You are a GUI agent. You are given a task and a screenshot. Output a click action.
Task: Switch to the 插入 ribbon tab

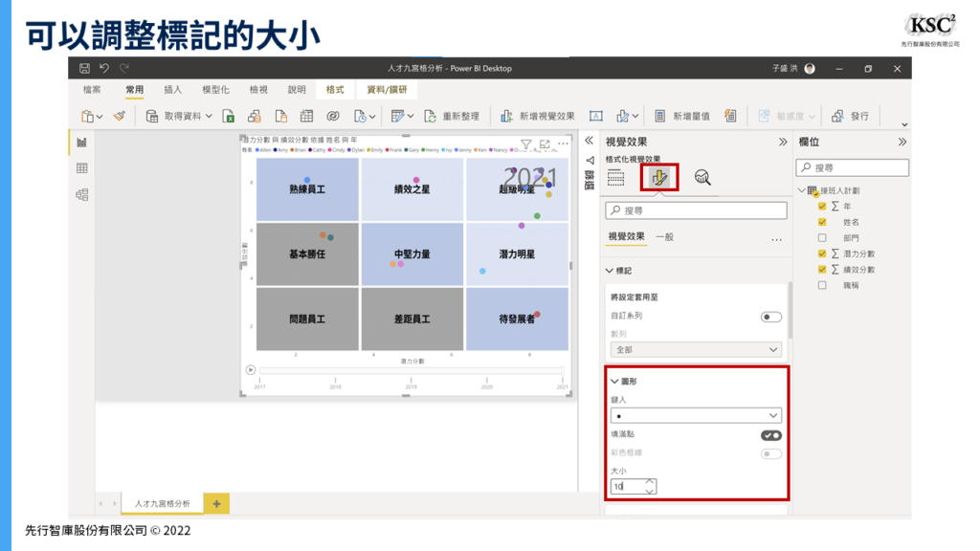tap(173, 90)
